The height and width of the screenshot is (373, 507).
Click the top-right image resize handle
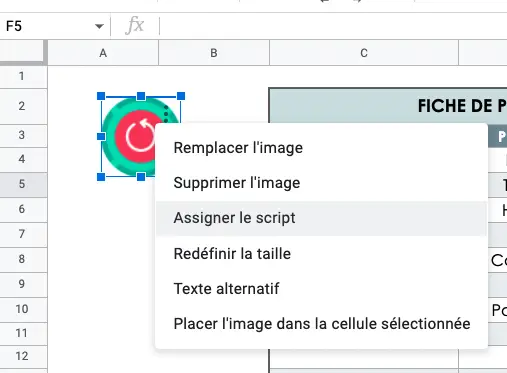coord(181,96)
